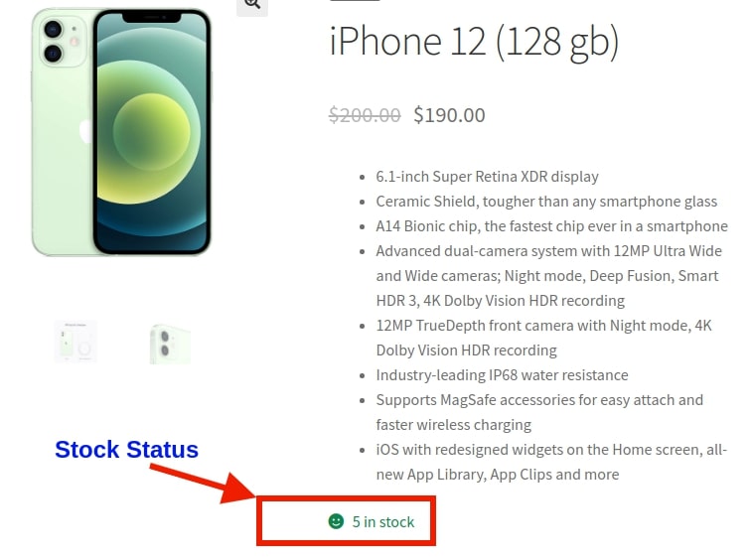Image resolution: width=752 pixels, height=560 pixels.
Task: Click the iPhone 12 (128 gb) title
Action: [474, 42]
